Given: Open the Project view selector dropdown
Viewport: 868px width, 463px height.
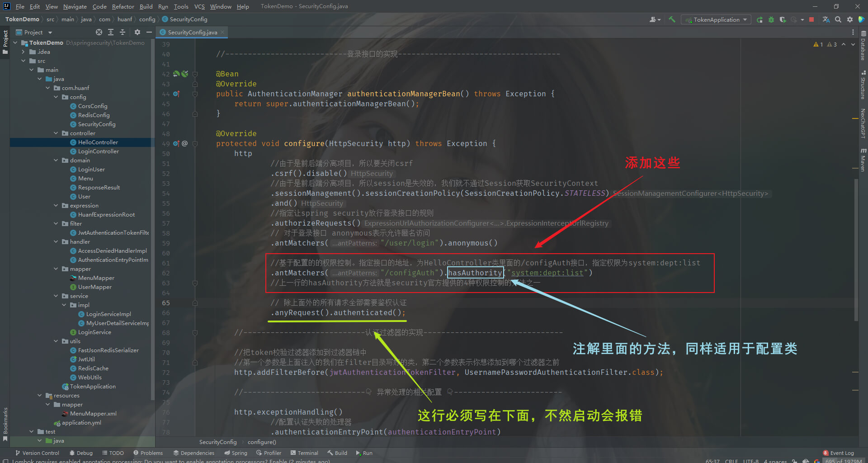Looking at the screenshot, I should click(34, 32).
